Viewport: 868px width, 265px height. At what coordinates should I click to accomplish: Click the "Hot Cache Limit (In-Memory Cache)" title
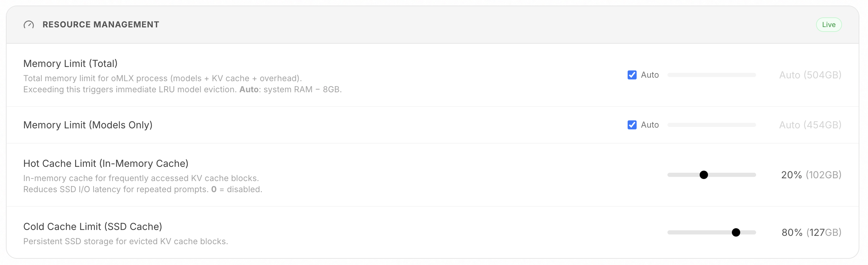tap(106, 163)
